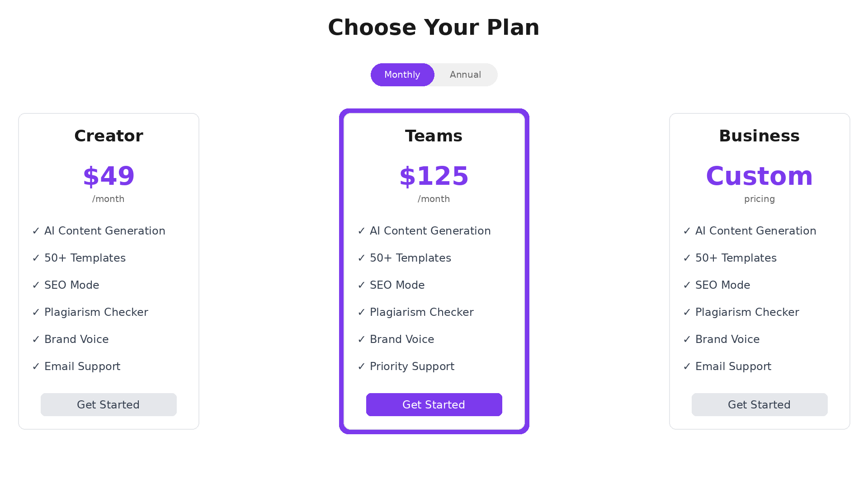Click Get Started under the Business plan
868x488 pixels.
759,404
